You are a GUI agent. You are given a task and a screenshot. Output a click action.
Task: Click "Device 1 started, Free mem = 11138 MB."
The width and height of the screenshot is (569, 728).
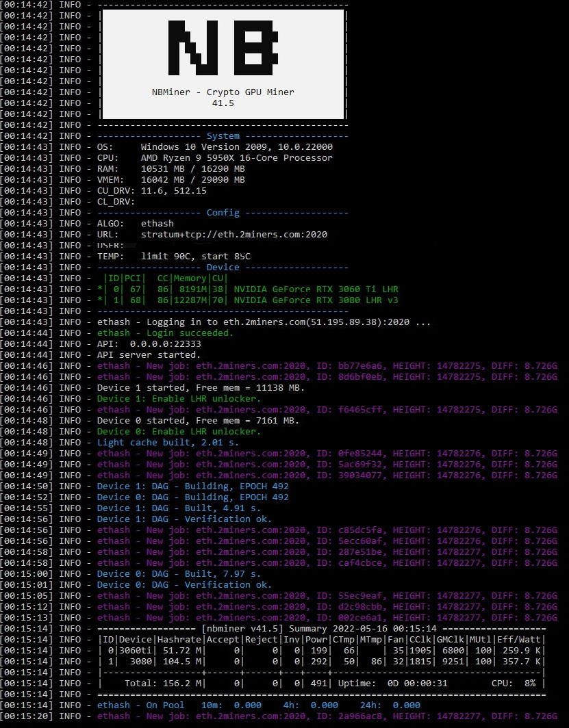point(201,388)
